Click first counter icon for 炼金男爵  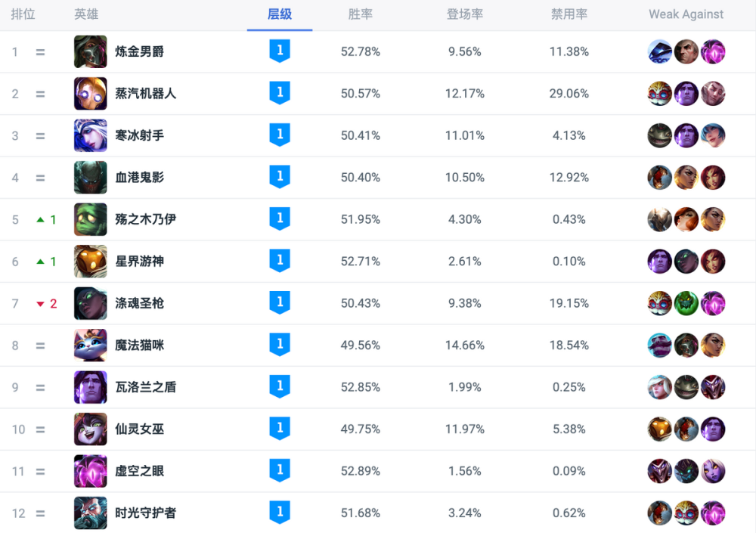coord(660,51)
